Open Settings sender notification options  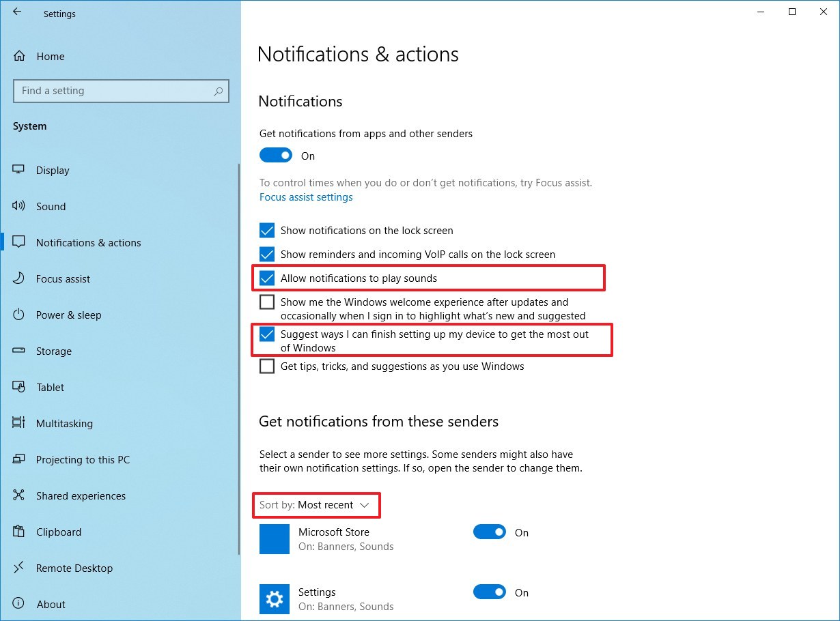click(x=317, y=592)
